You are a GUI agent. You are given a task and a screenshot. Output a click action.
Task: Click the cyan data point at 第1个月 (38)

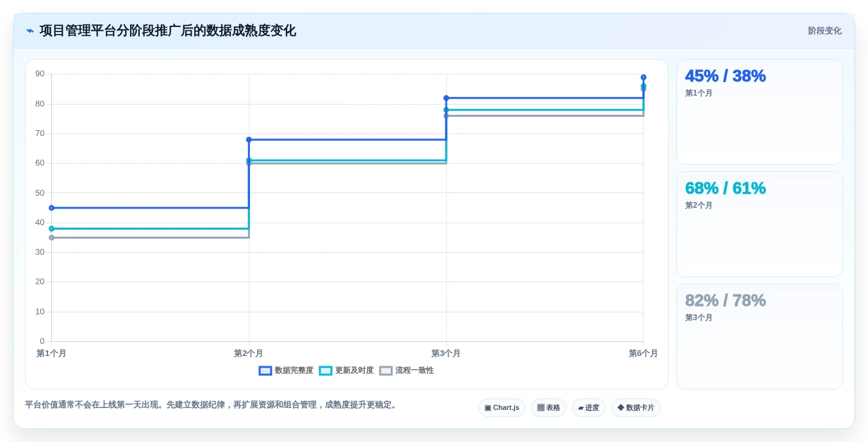coord(52,228)
